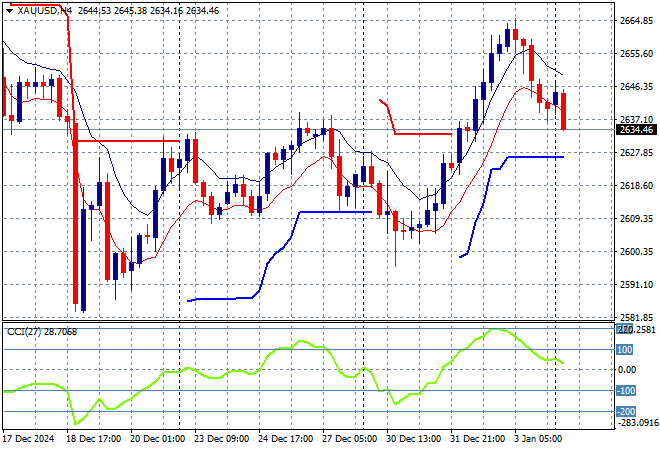Click the XAUUSD,H4 symbol title
Image resolution: width=660 pixels, height=450 pixels.
tap(45, 11)
